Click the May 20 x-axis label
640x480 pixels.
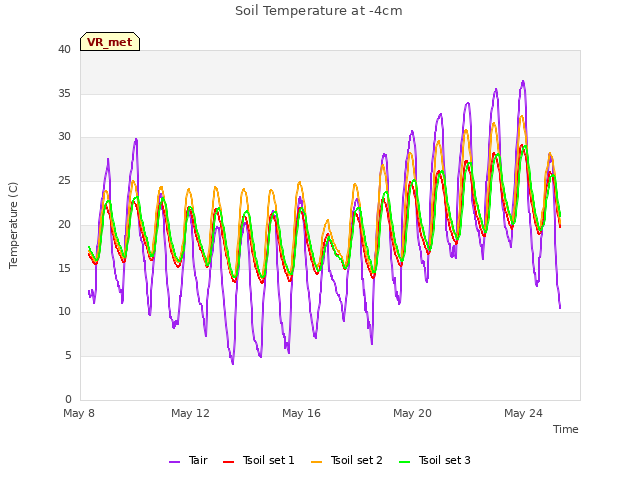412,413
